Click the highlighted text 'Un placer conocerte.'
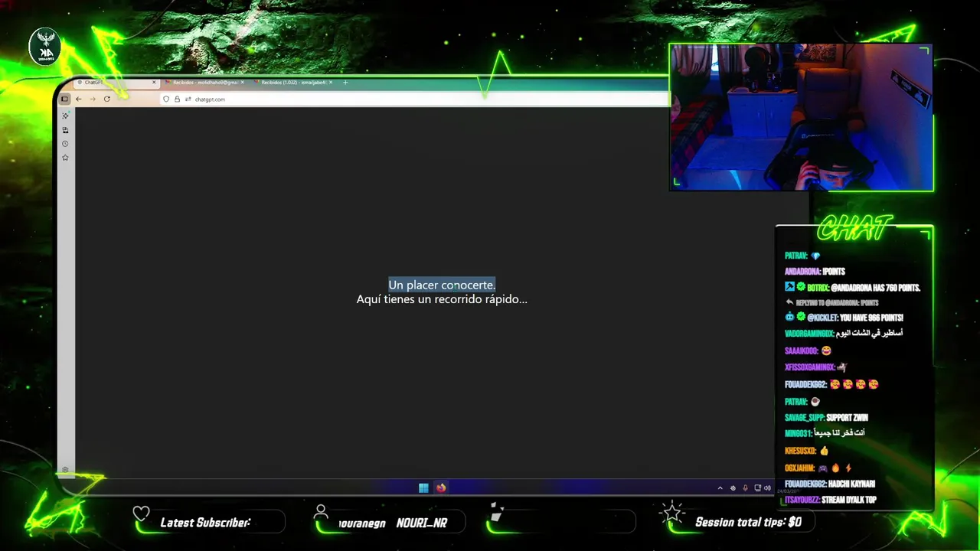Viewport: 980px width, 551px height. (442, 285)
